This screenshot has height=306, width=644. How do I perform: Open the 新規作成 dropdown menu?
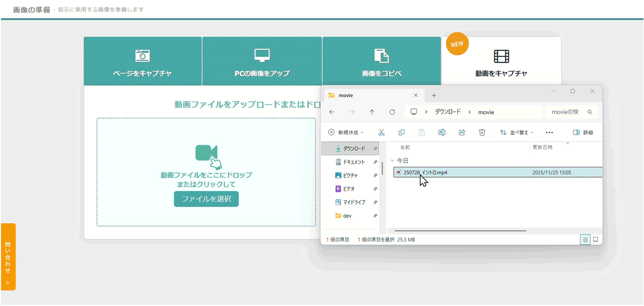click(x=346, y=132)
